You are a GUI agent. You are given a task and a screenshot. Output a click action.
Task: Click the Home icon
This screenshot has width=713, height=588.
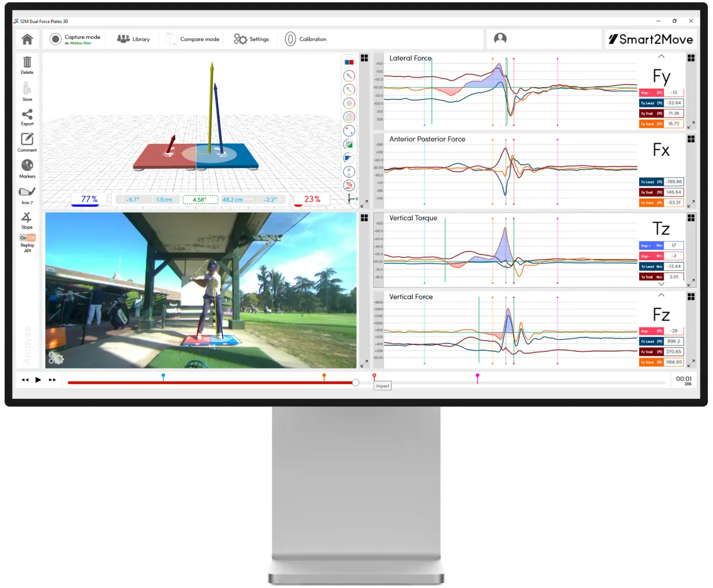27,40
